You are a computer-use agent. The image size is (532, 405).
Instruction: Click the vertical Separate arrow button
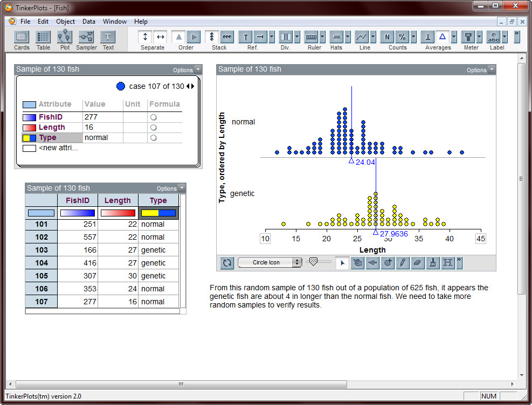coord(145,37)
